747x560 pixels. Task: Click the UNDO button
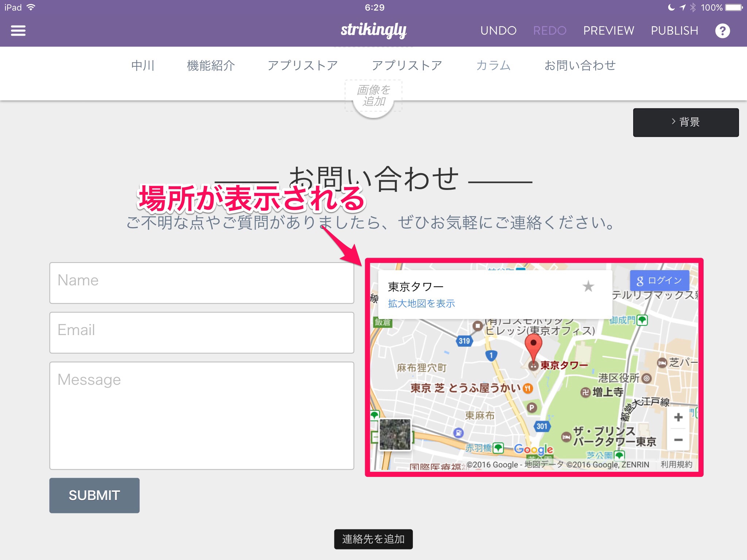498,31
